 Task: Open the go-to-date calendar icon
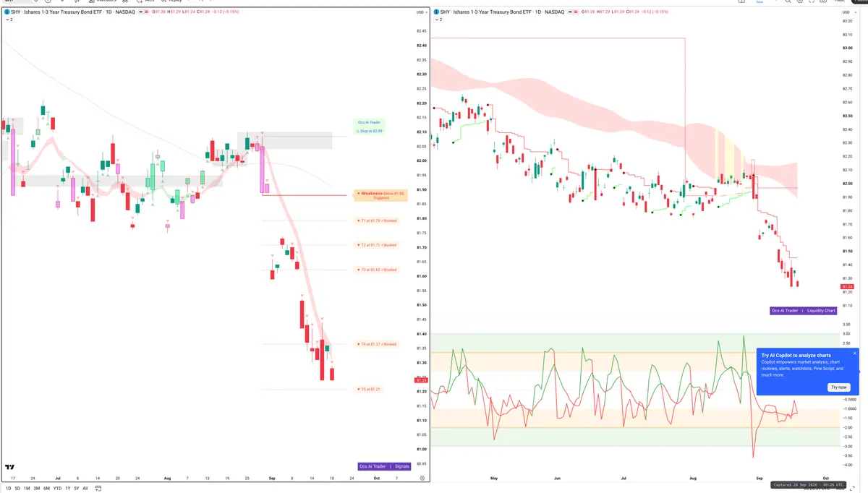point(98,488)
